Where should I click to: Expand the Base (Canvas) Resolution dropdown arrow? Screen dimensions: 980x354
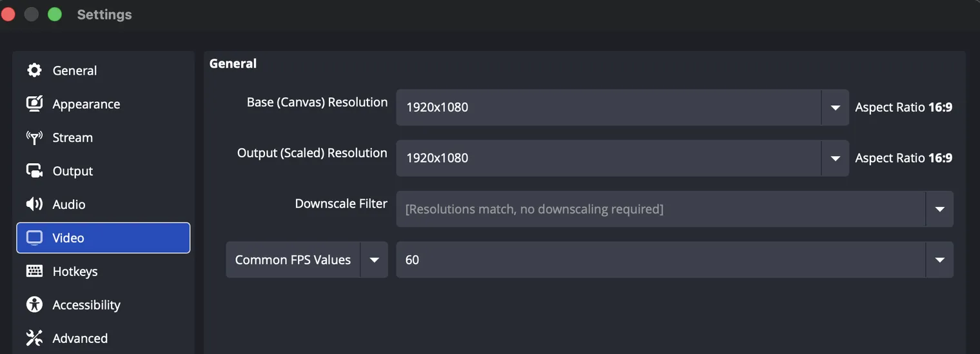(835, 107)
